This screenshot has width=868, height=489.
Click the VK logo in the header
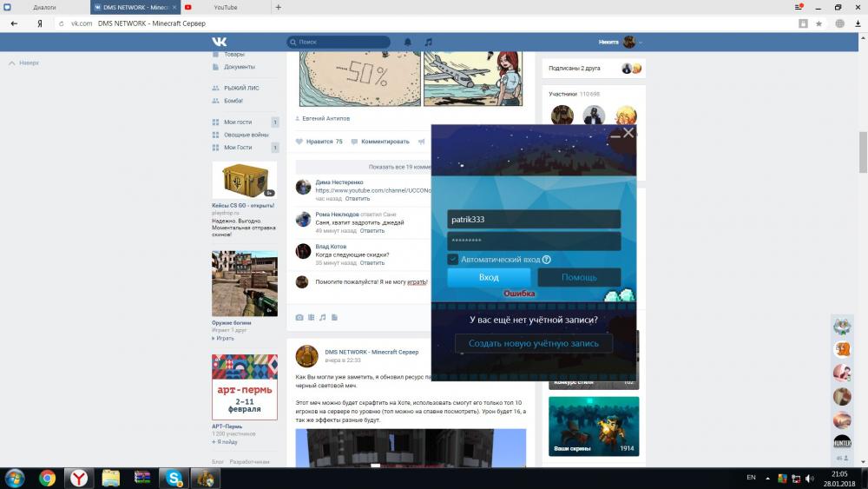tap(220, 42)
